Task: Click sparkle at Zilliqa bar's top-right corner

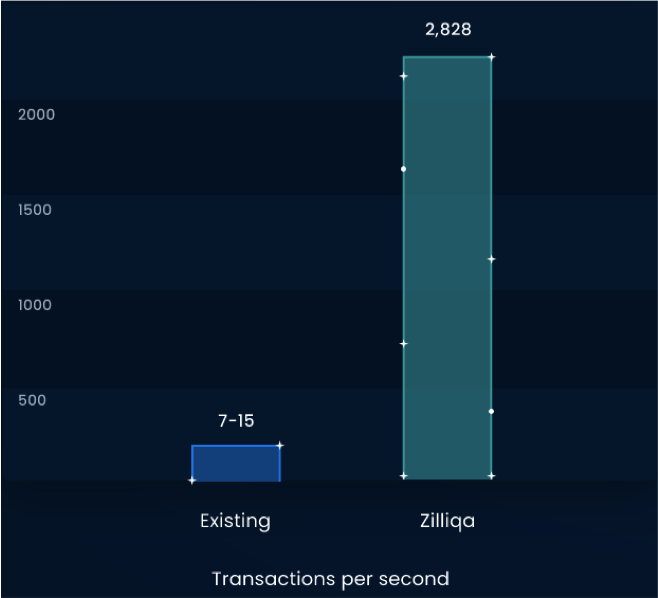Action: 491,57
